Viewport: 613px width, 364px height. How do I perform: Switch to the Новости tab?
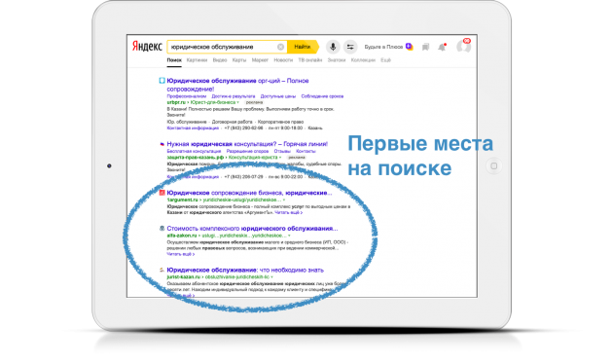(283, 60)
